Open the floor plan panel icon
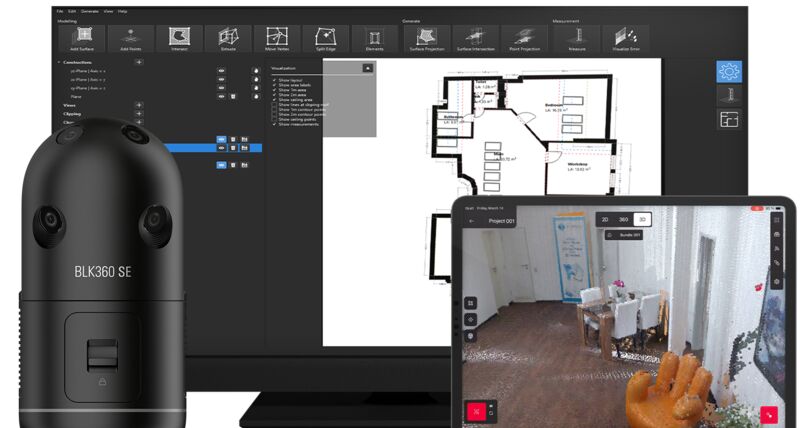The image size is (800, 428). 729,120
